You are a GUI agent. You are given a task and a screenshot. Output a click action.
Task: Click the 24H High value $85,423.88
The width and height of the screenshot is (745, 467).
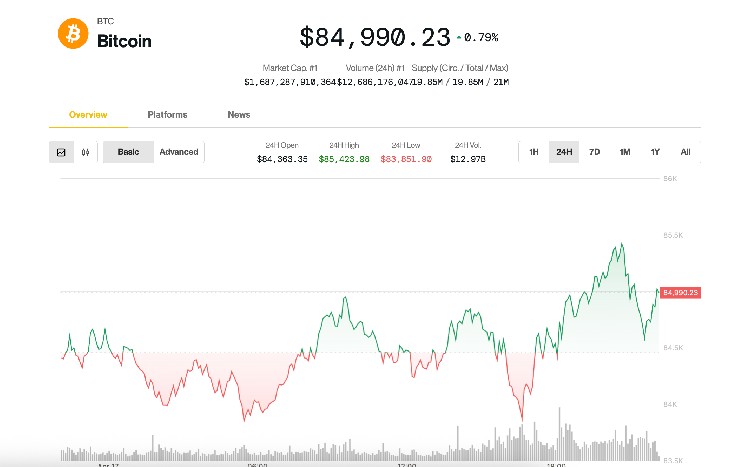point(344,159)
